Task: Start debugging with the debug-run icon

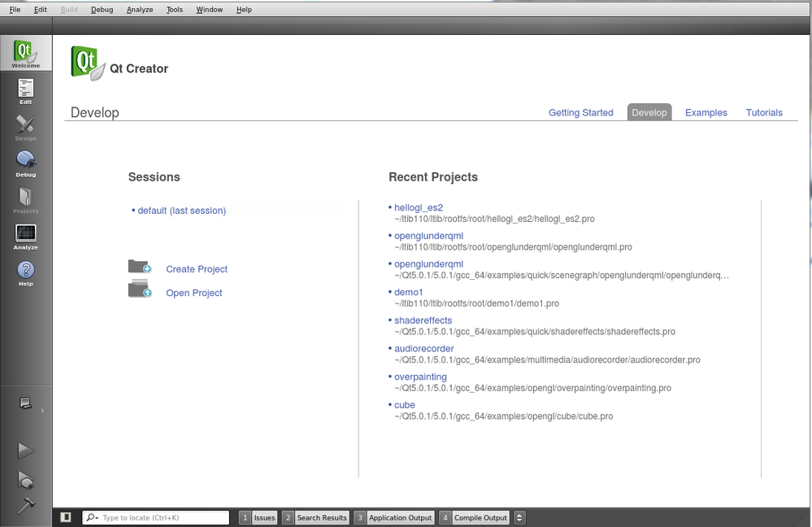Action: [x=25, y=479]
